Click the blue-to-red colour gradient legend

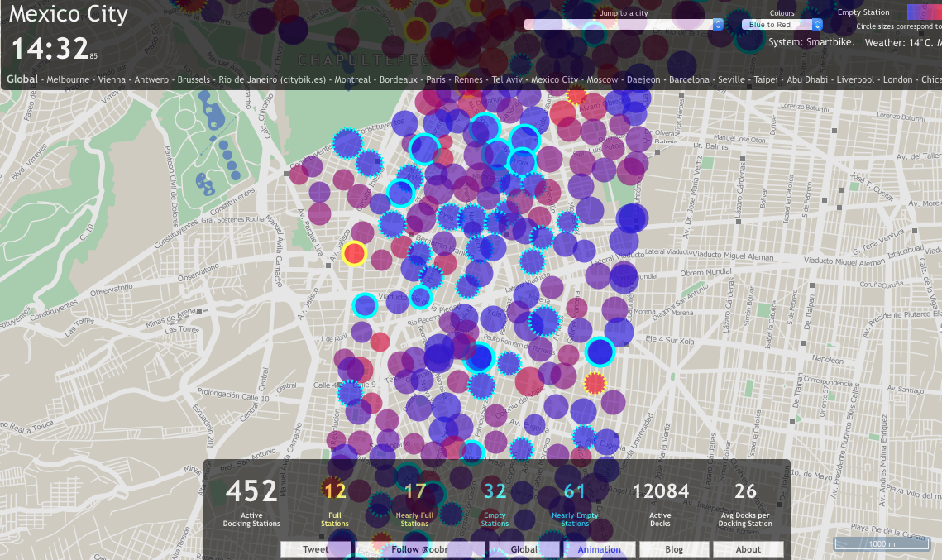[x=925, y=12]
